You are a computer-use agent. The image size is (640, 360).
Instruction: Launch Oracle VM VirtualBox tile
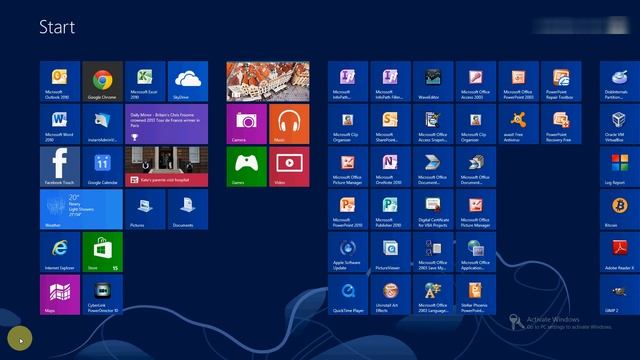pyautogui.click(x=620, y=124)
